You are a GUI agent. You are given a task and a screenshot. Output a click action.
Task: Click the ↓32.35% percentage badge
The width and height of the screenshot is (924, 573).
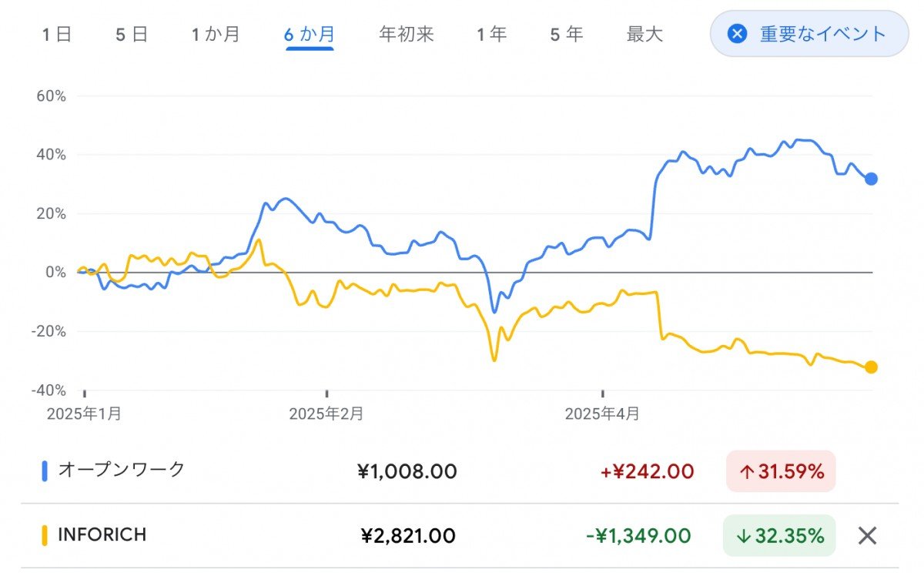pyautogui.click(x=779, y=535)
